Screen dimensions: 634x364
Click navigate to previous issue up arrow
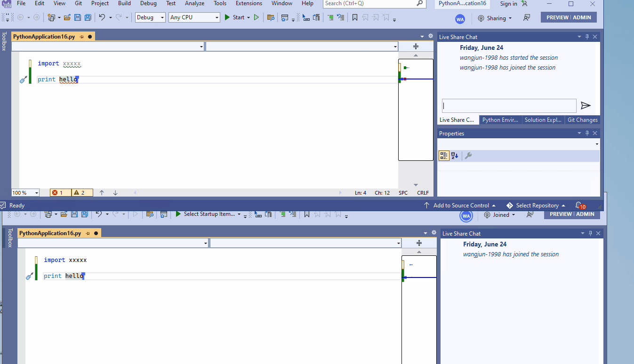[x=102, y=193]
